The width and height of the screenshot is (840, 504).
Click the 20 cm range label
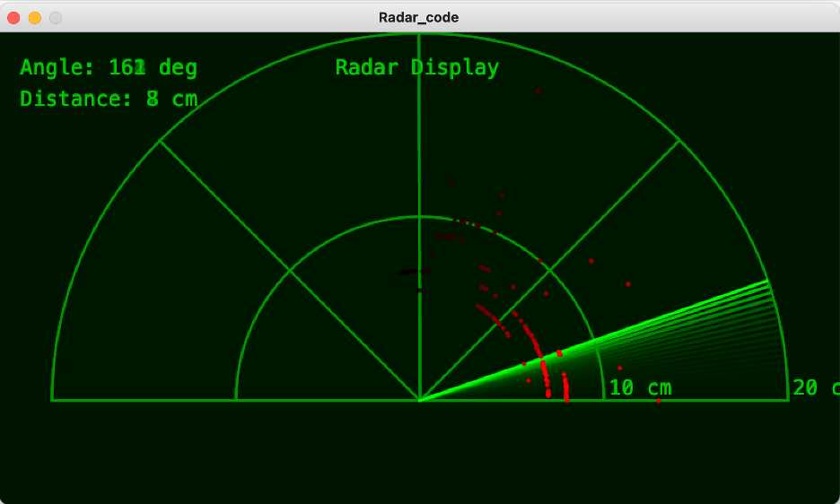pyautogui.click(x=816, y=387)
